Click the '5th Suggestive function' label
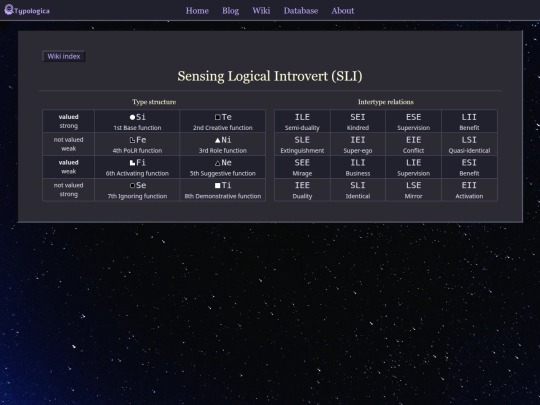Viewport: 540px width, 405px height. click(223, 173)
